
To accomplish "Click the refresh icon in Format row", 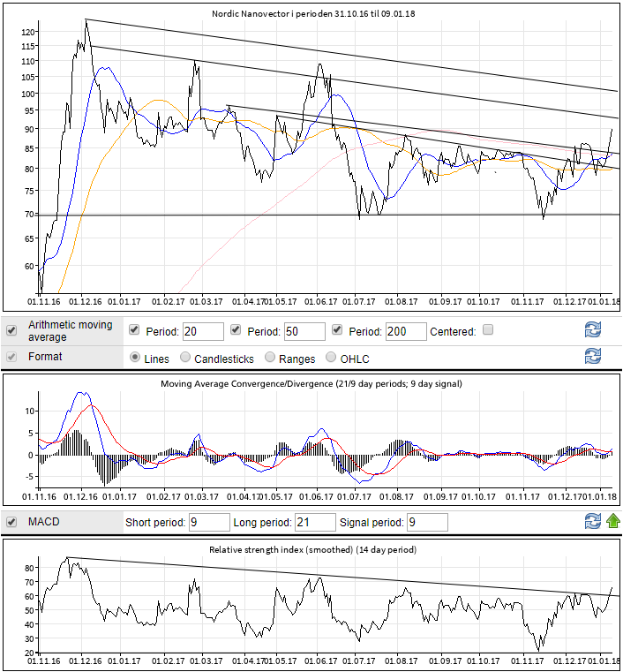I will [593, 356].
